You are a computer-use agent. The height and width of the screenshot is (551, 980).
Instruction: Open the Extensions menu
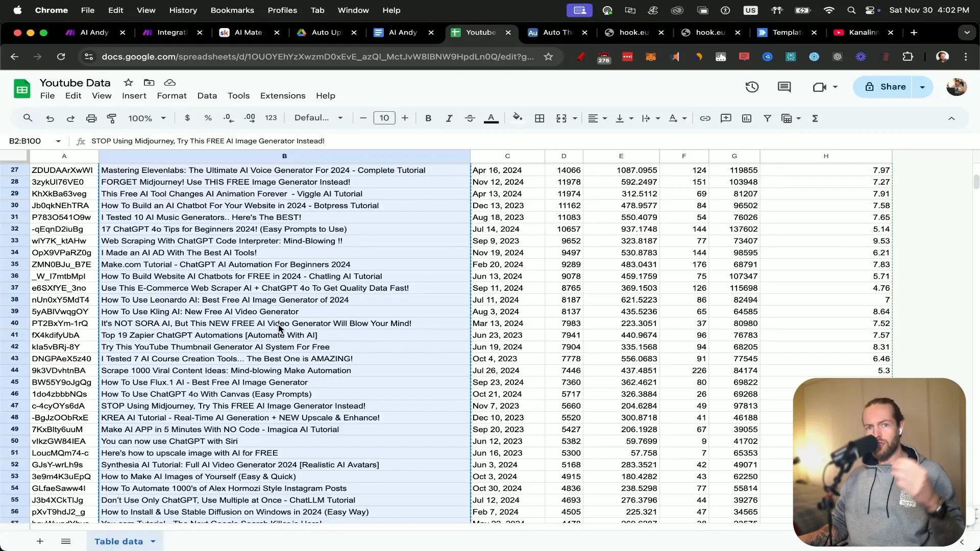pyautogui.click(x=283, y=96)
